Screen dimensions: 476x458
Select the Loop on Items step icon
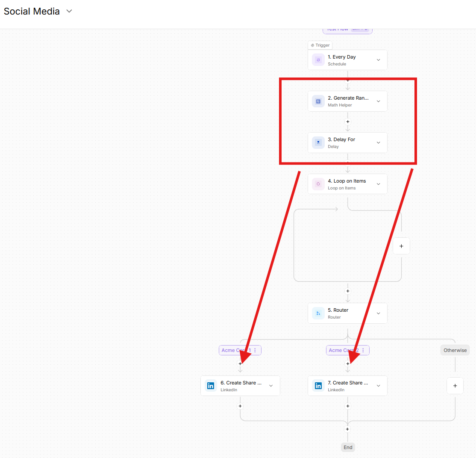[x=318, y=184]
